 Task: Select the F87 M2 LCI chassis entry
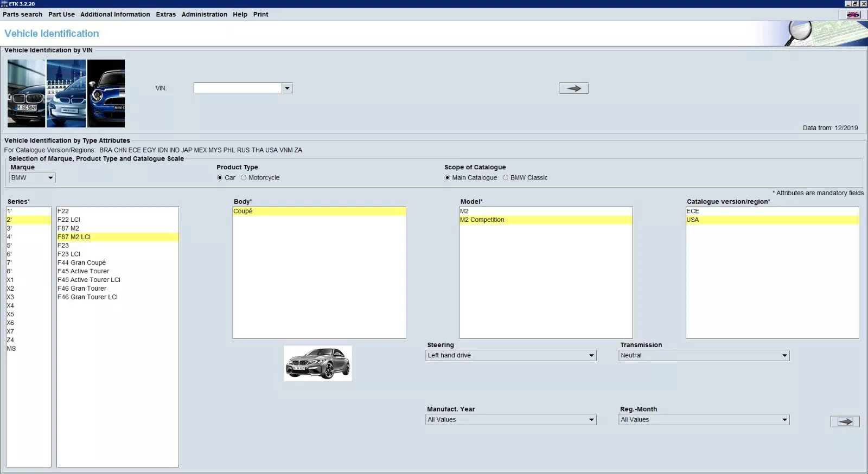point(118,237)
